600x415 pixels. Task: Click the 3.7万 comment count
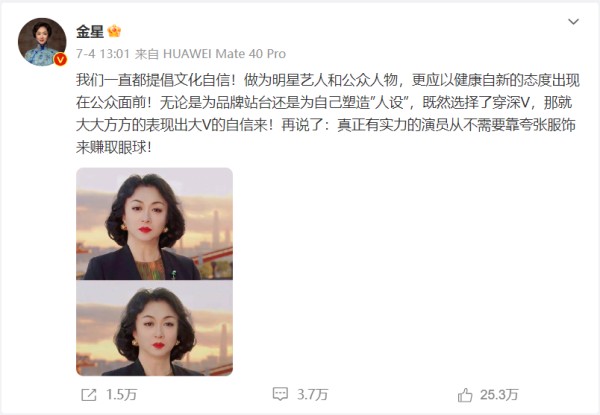[313, 394]
